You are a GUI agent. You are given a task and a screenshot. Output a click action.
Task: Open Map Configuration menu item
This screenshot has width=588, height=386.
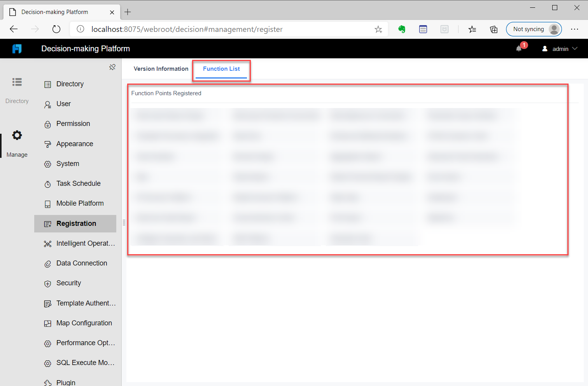(75, 323)
